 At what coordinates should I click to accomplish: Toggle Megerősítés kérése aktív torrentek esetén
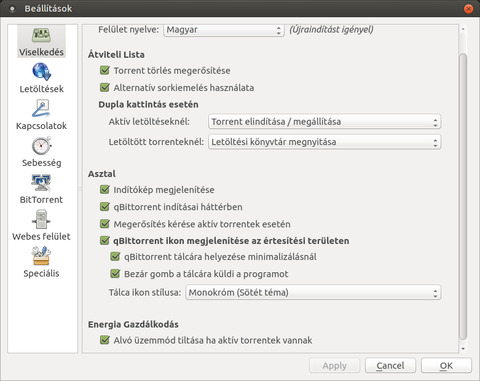pos(105,224)
